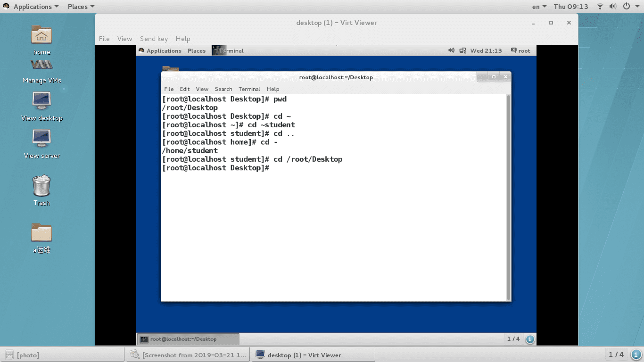
Task: Select the View desktop launcher icon
Action: pyautogui.click(x=41, y=100)
